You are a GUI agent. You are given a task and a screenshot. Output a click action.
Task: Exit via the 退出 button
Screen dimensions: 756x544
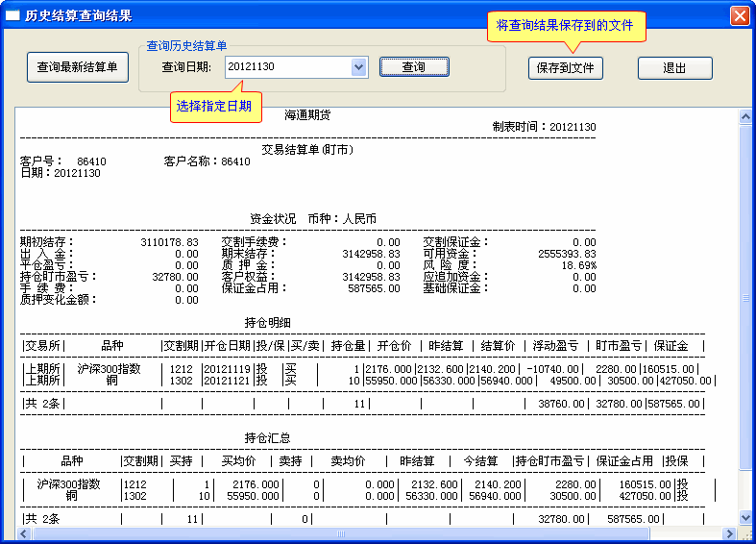pos(674,68)
